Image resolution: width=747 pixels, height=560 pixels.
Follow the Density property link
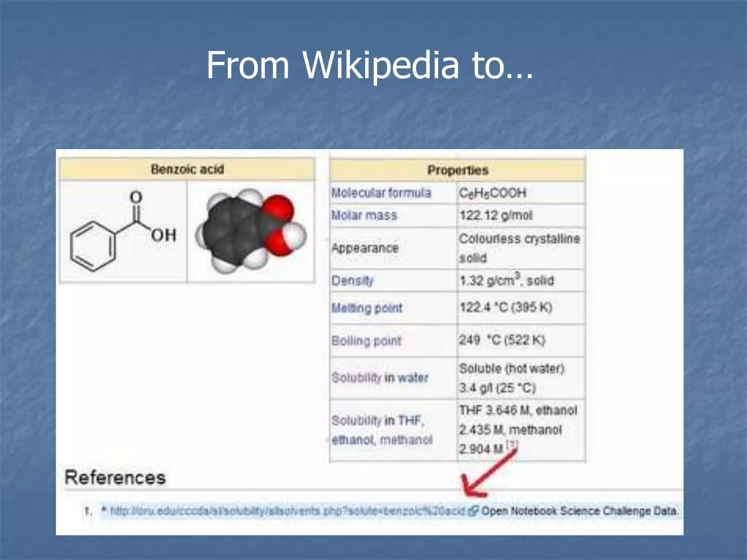352,281
